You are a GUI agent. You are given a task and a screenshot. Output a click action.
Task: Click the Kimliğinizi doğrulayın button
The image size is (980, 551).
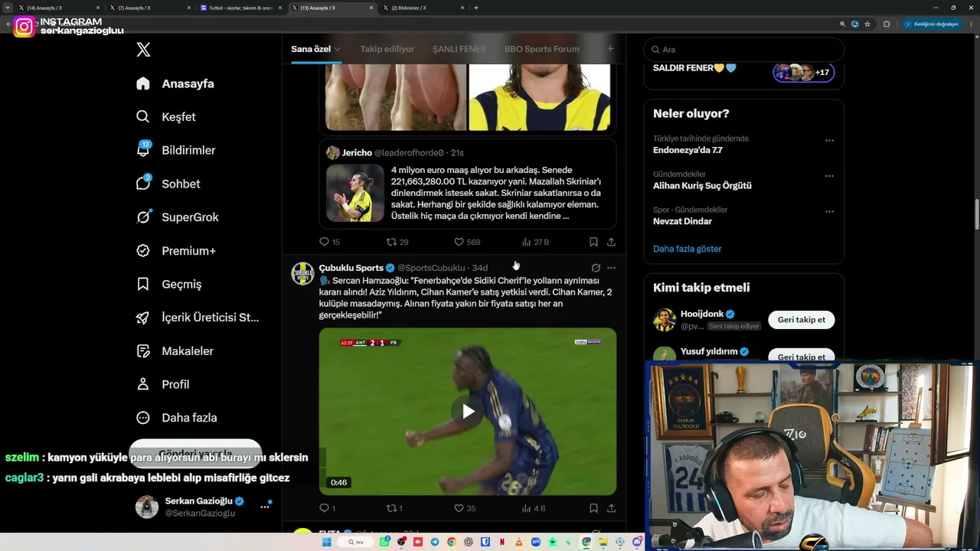point(932,24)
